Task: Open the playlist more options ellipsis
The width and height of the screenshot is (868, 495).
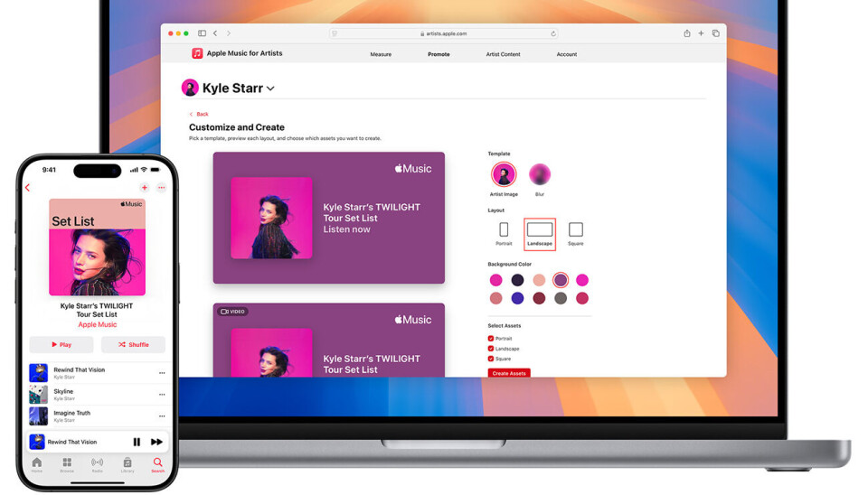Action: click(x=161, y=188)
